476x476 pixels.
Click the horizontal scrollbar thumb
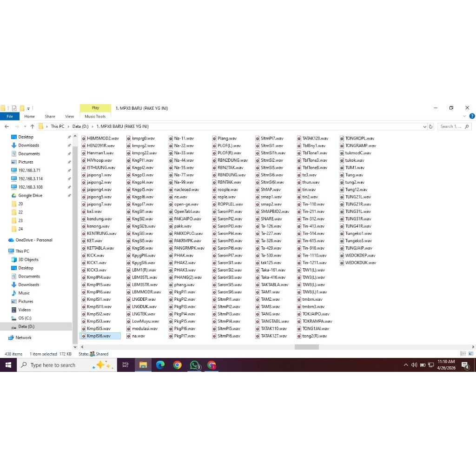(x=307, y=347)
